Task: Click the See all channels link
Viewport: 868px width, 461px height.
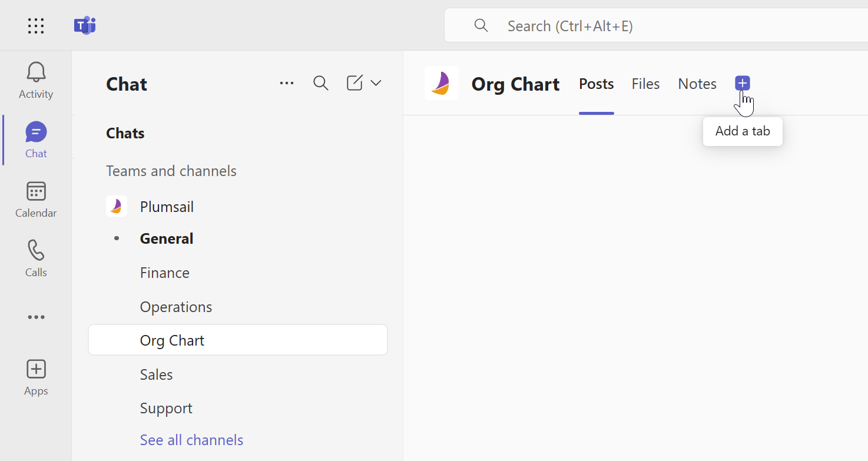Action: click(x=191, y=440)
